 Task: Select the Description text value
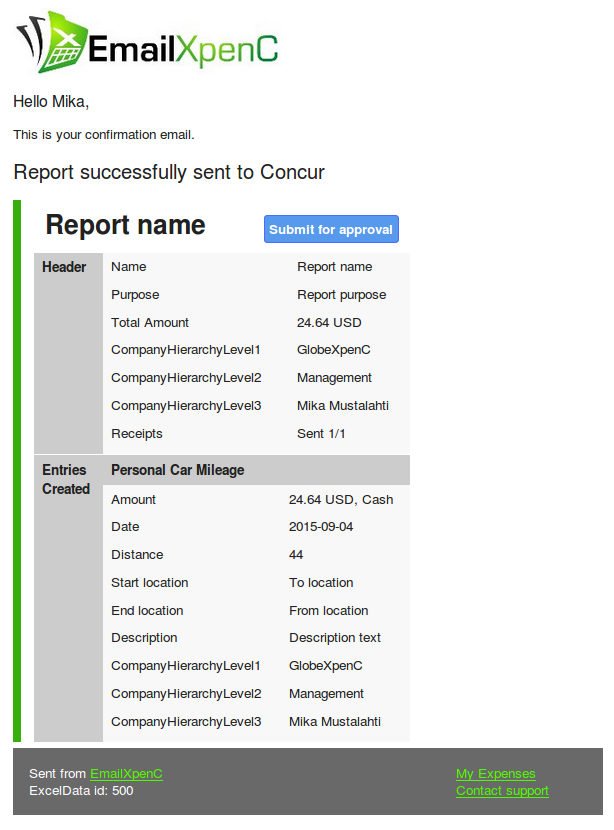click(335, 638)
